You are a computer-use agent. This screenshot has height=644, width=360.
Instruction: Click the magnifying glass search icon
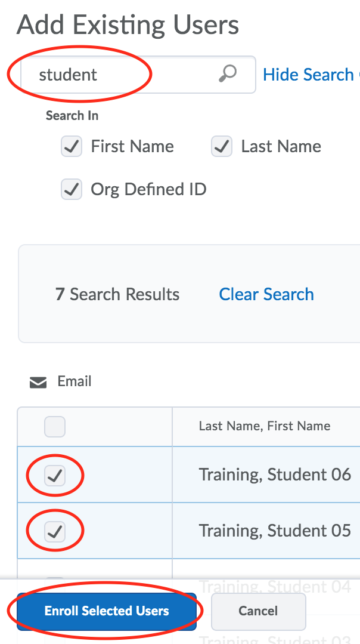[x=228, y=74]
